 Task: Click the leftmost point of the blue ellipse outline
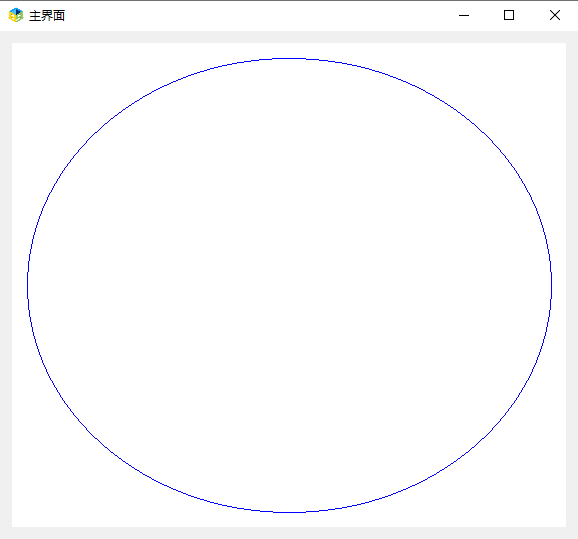28,285
